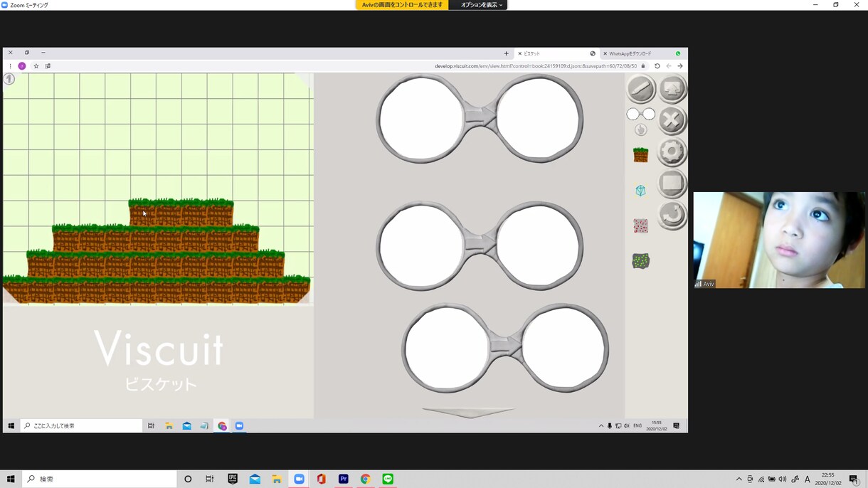Click right lens of the middle glasses
Screen dimensions: 868x488
pyautogui.click(x=538, y=246)
